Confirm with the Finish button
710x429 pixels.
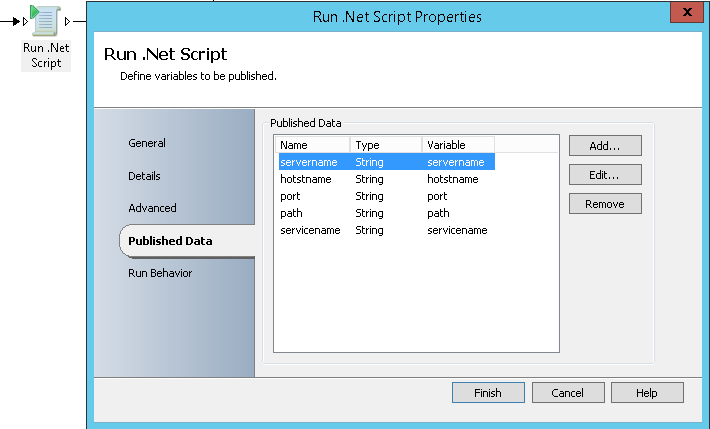[488, 393]
